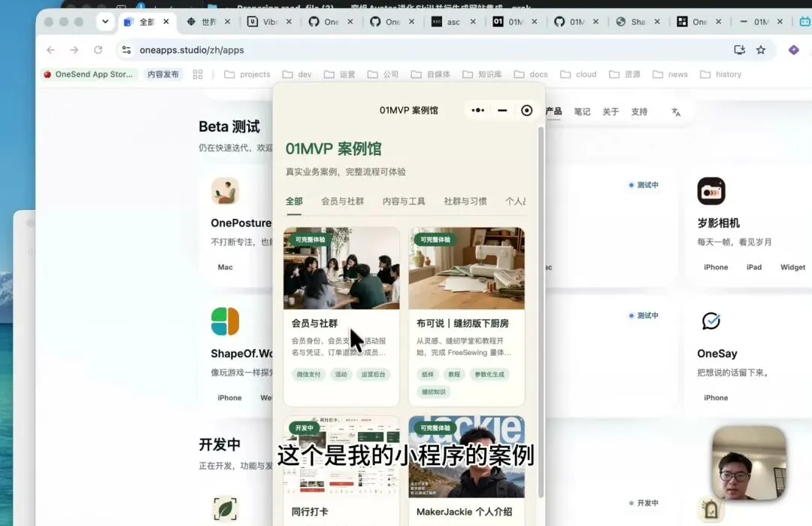Screen dimensions: 812x526
Task: Reload the page with refresh icon
Action: pos(98,50)
